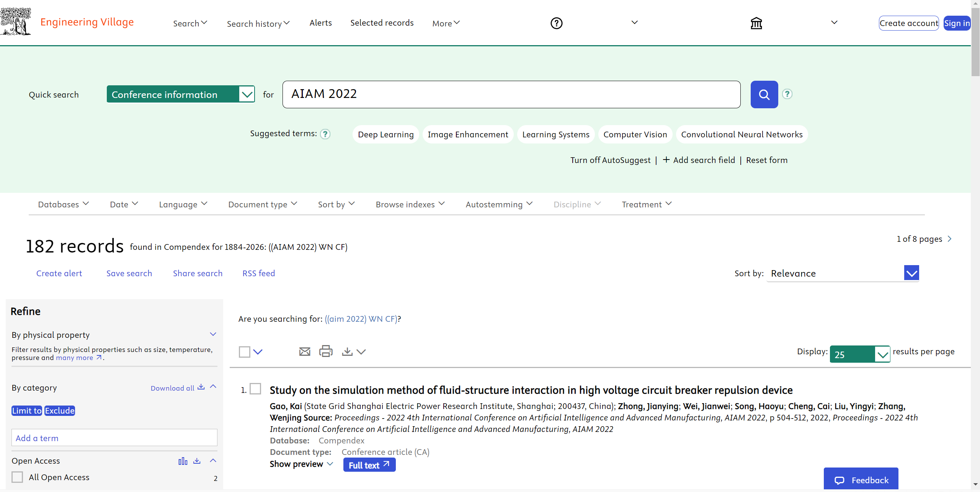Click the Create account button
The width and height of the screenshot is (980, 492).
909,23
